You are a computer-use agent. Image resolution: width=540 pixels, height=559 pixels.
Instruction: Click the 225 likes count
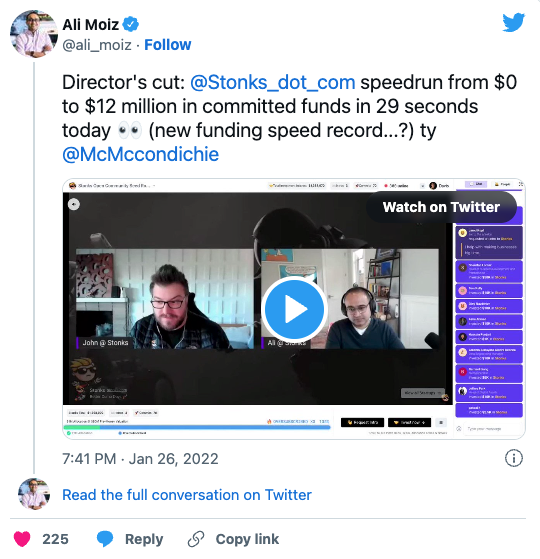point(55,539)
